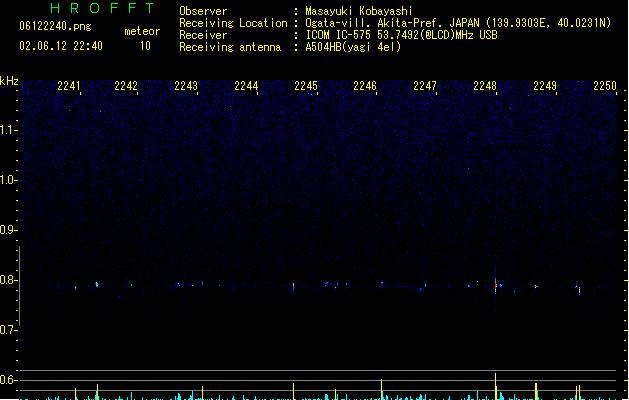Click the HROFFT title text
This screenshot has width=629, height=400.
click(102, 8)
